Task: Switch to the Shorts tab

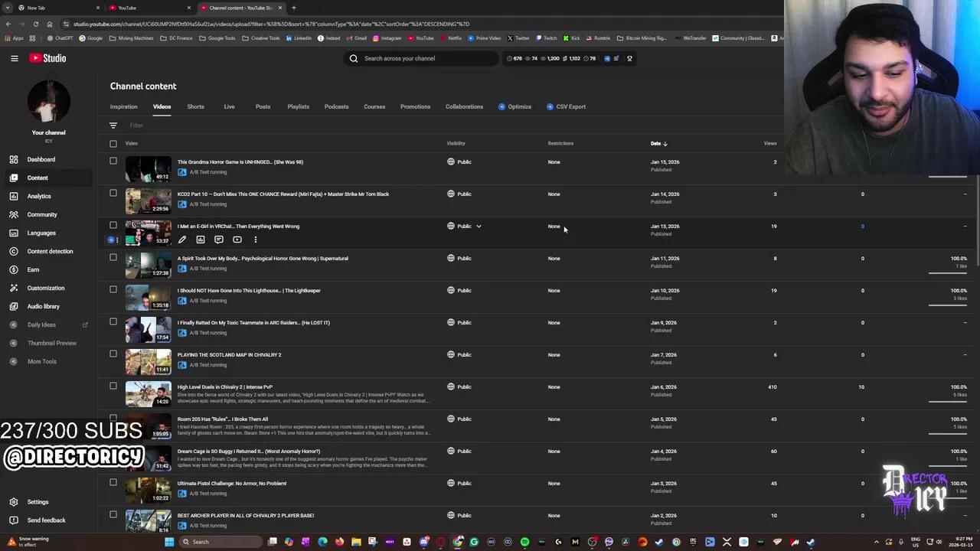Action: (195, 106)
